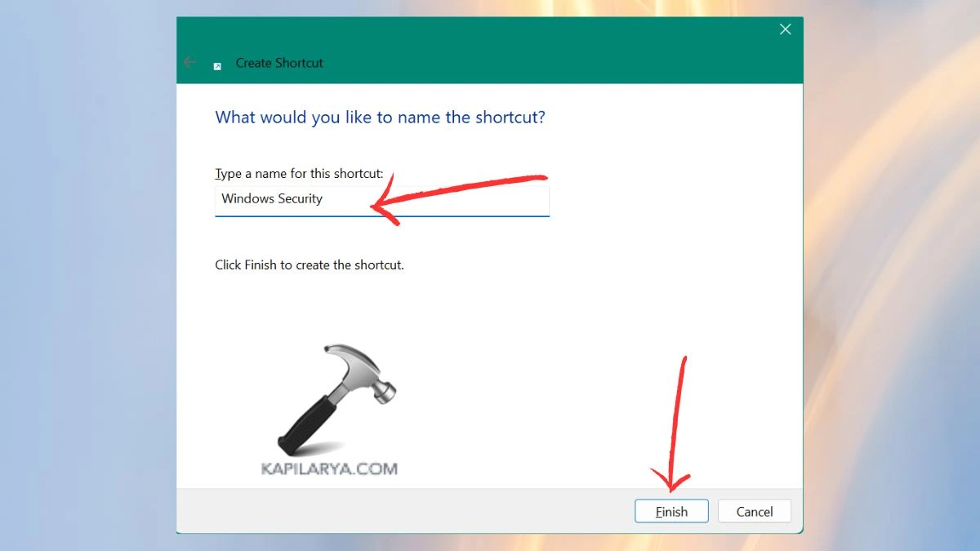Close the Create Shortcut dialog
The height and width of the screenshot is (551, 980).
coord(785,29)
